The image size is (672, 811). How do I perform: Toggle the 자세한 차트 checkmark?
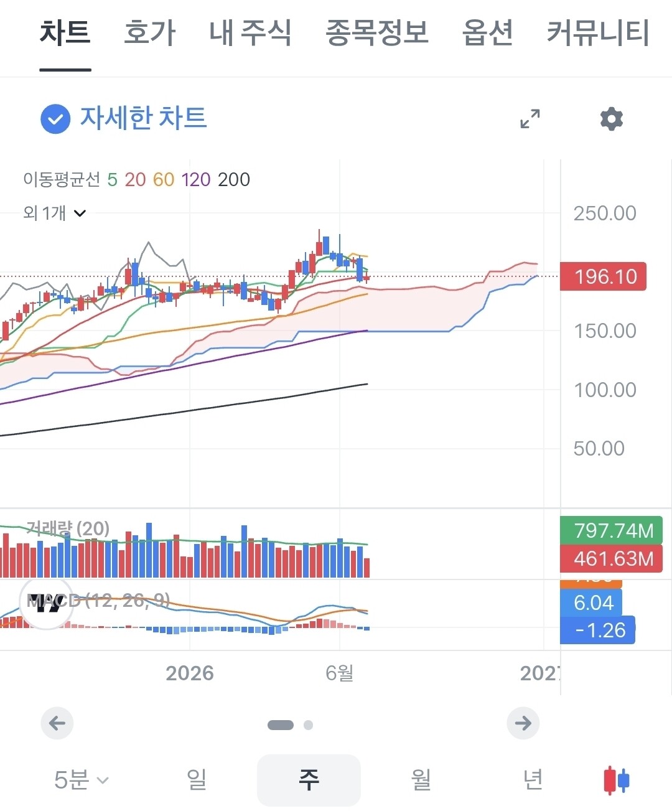(x=55, y=118)
